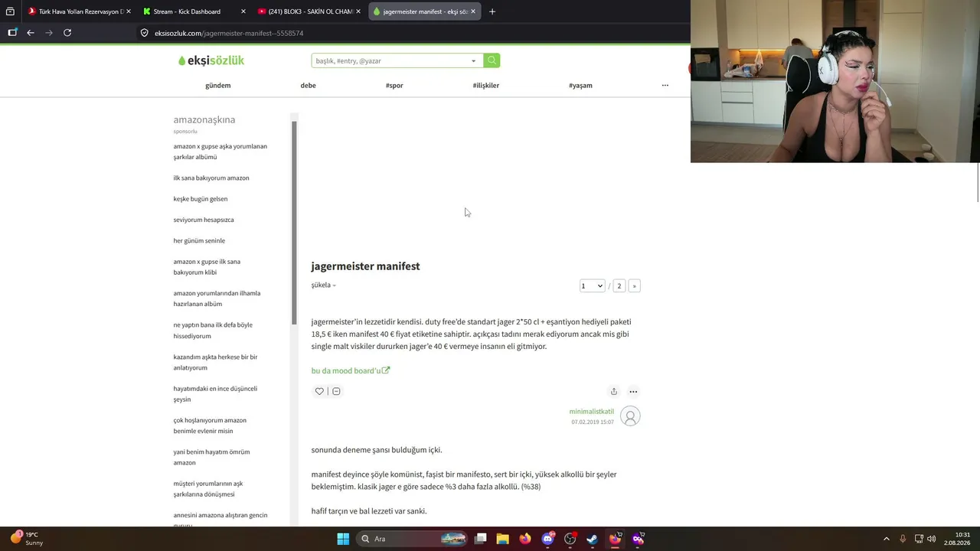Open File Explorer from taskbar

point(502,539)
